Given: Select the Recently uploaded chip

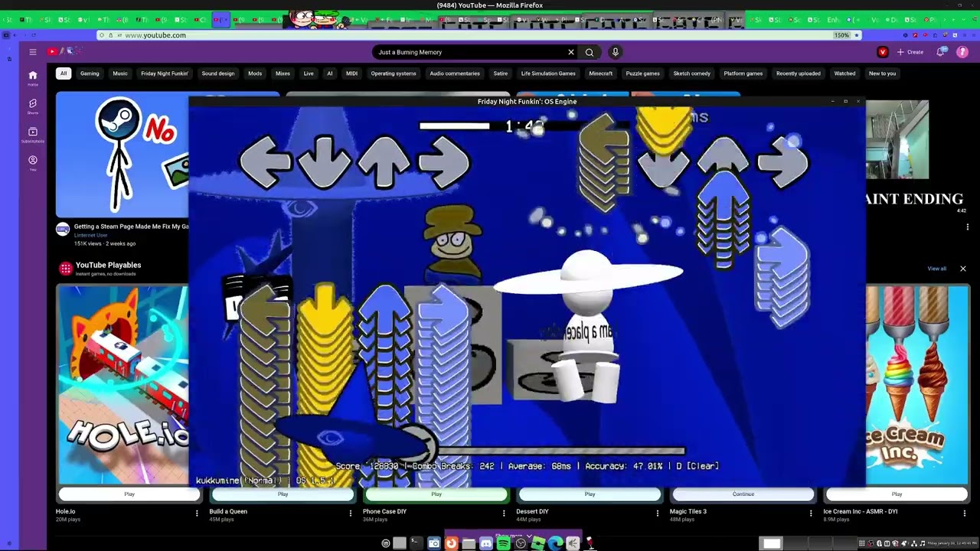Looking at the screenshot, I should (799, 73).
